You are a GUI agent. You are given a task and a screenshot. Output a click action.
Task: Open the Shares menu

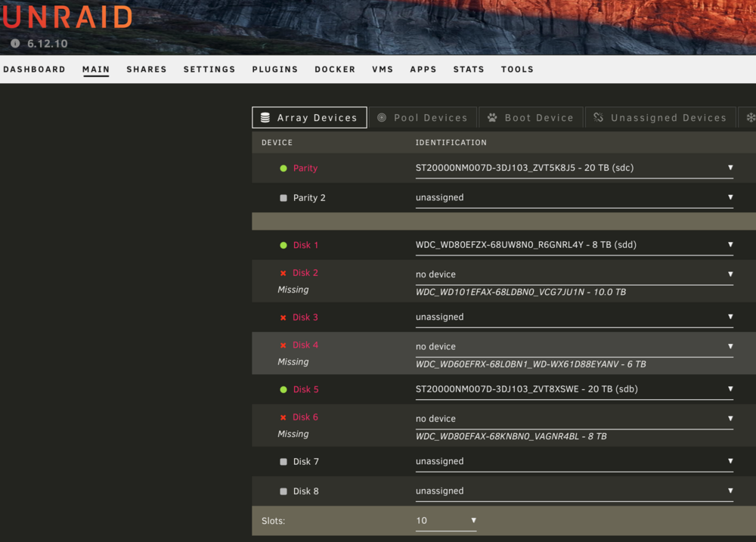147,70
